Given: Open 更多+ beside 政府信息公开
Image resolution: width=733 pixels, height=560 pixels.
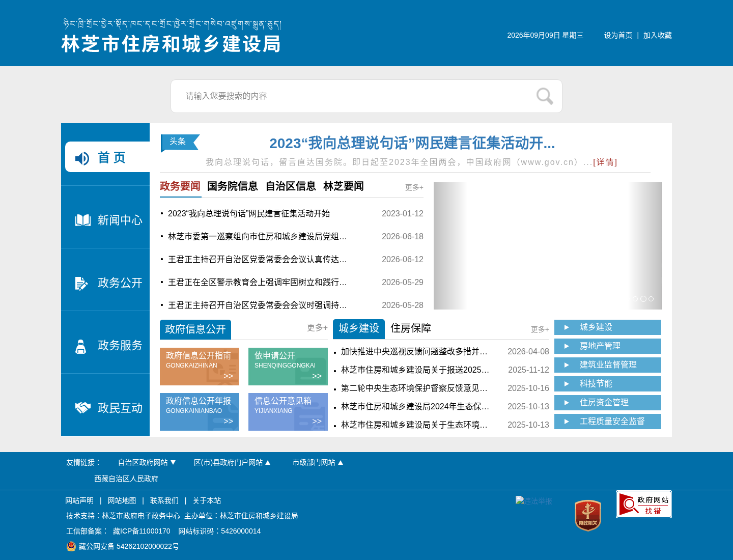Looking at the screenshot, I should click(x=317, y=327).
